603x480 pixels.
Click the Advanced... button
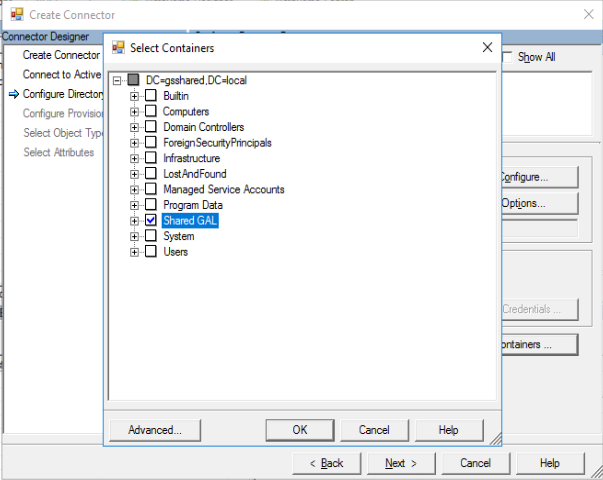tap(155, 430)
